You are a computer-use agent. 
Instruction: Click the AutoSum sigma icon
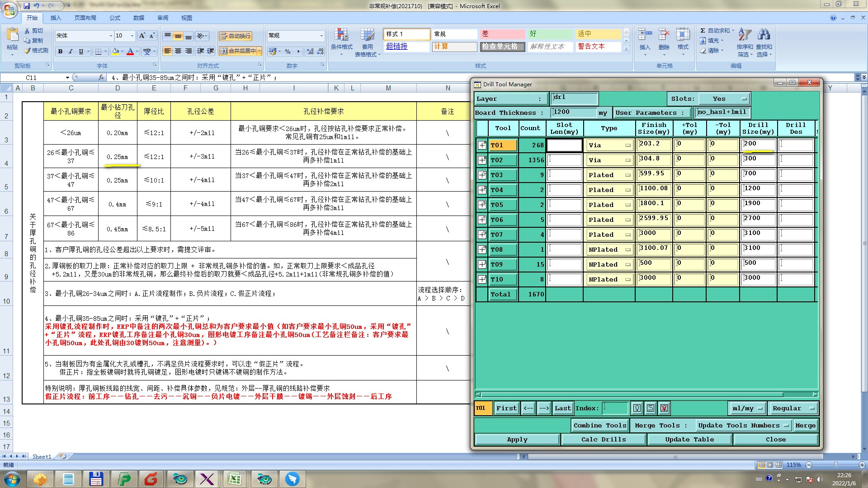point(703,31)
